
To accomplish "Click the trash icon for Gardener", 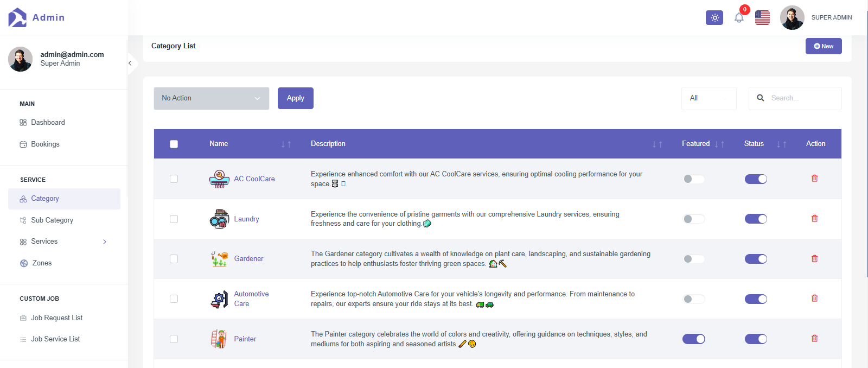I will point(814,259).
